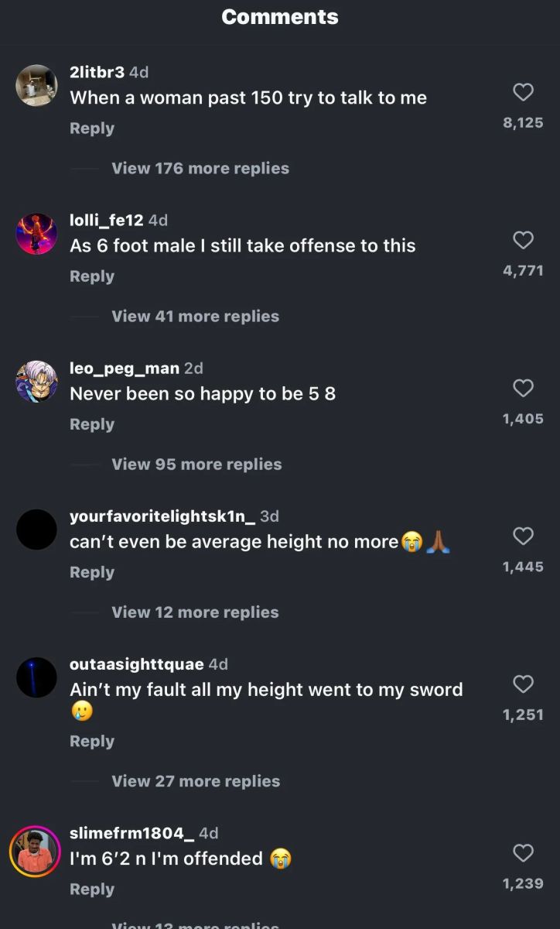Reply to slimefrm1804_'s comment
The width and height of the screenshot is (560, 929).
pyautogui.click(x=92, y=890)
